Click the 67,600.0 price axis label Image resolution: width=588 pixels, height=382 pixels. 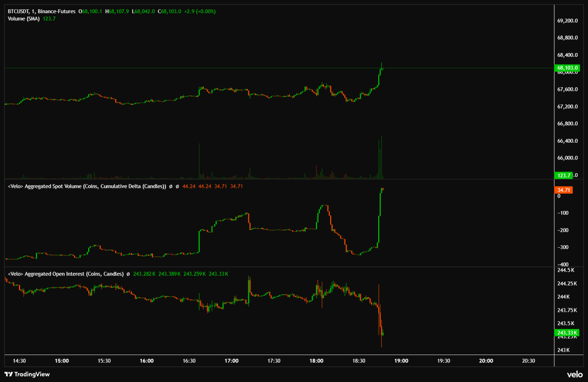tap(567, 89)
